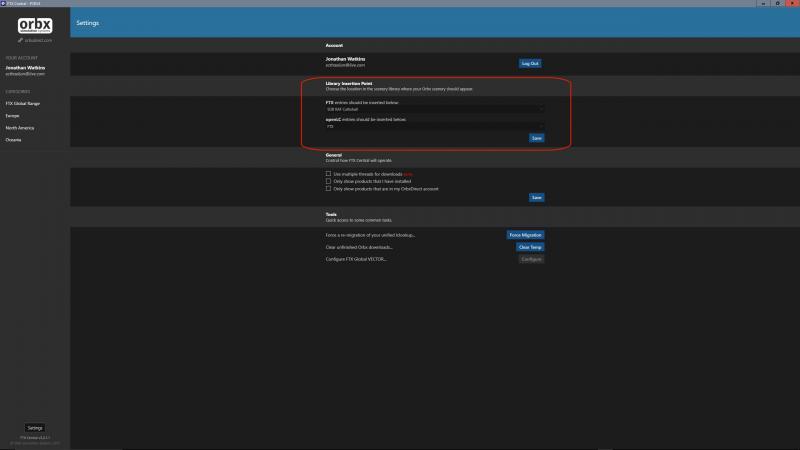Maximize the FTX Central window

click(778, 3)
